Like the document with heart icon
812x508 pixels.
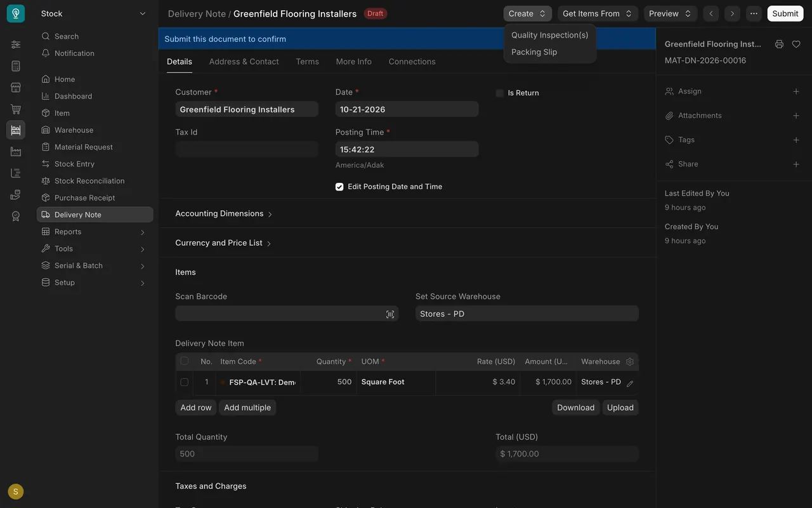pyautogui.click(x=796, y=44)
